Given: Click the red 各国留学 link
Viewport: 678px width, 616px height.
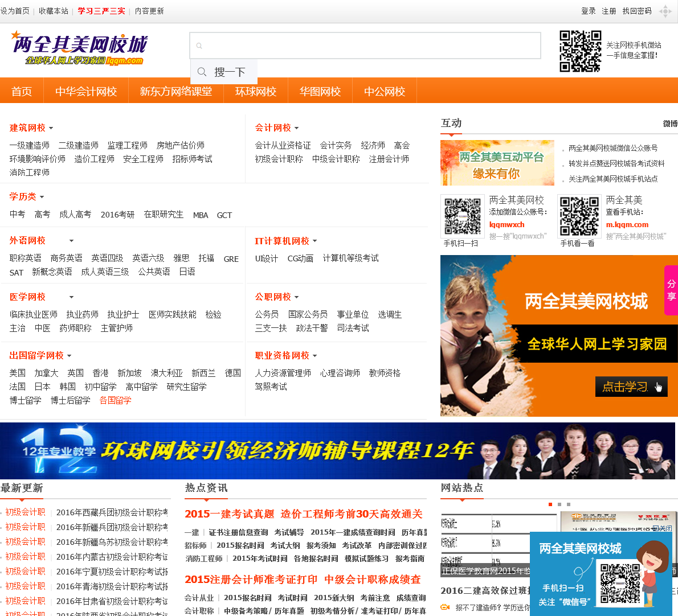Looking at the screenshot, I should pos(116,400).
